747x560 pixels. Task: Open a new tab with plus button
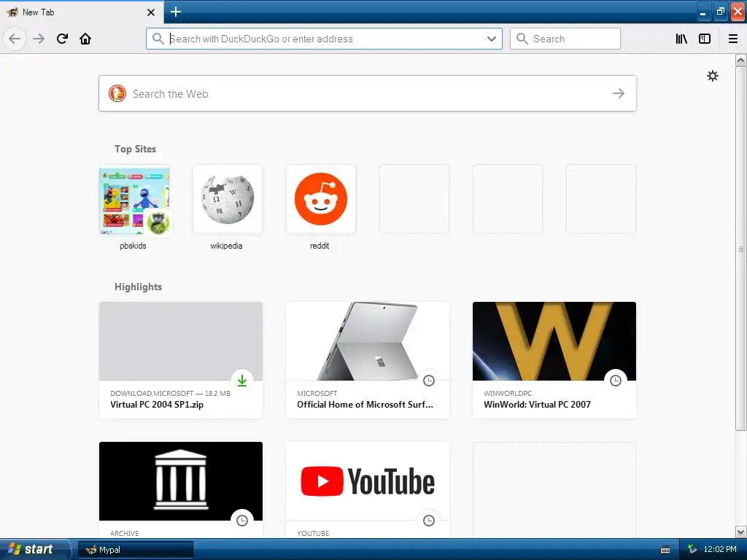pos(176,12)
